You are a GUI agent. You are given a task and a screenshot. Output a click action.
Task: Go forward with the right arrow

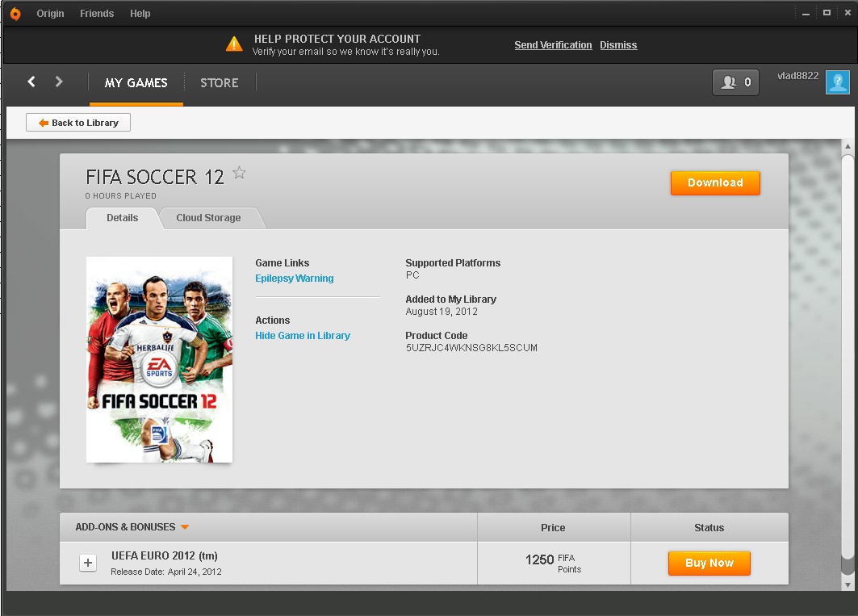tap(59, 82)
